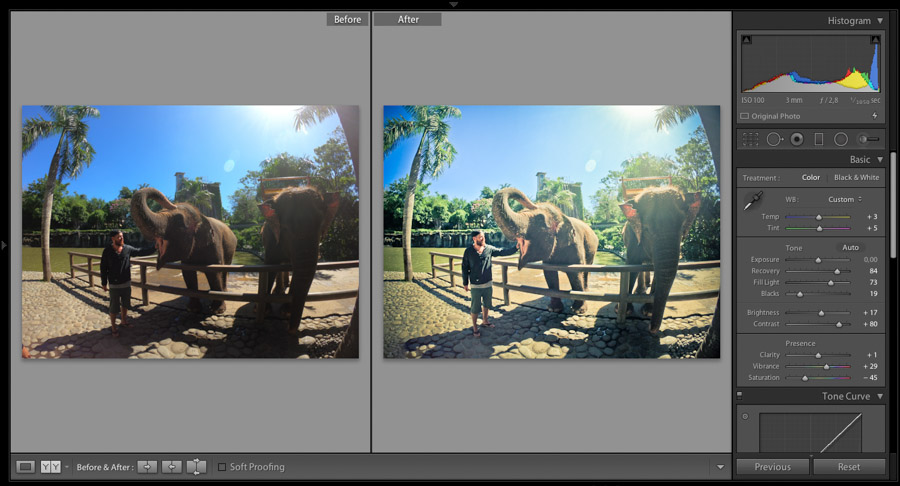
Task: Click the Vibrance slider handle
Action: click(827, 366)
